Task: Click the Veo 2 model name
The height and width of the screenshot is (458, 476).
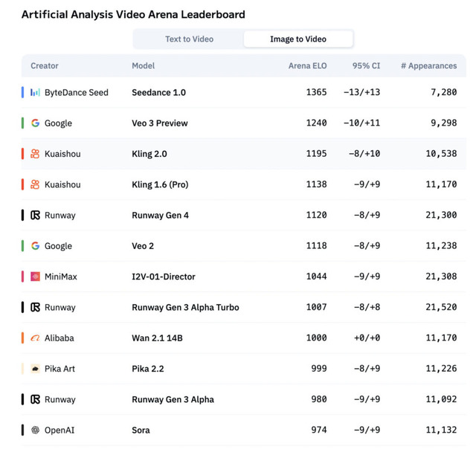Action: point(143,246)
